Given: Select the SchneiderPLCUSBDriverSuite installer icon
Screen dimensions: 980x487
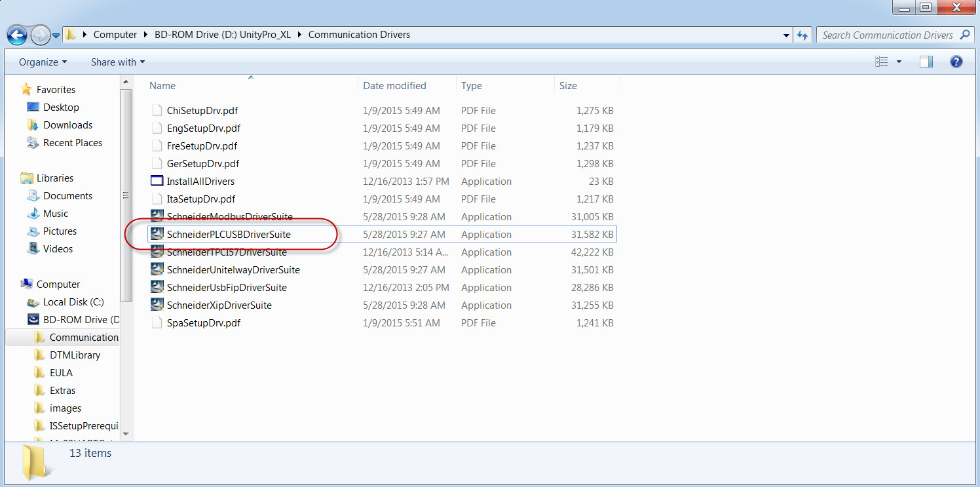Looking at the screenshot, I should (157, 234).
